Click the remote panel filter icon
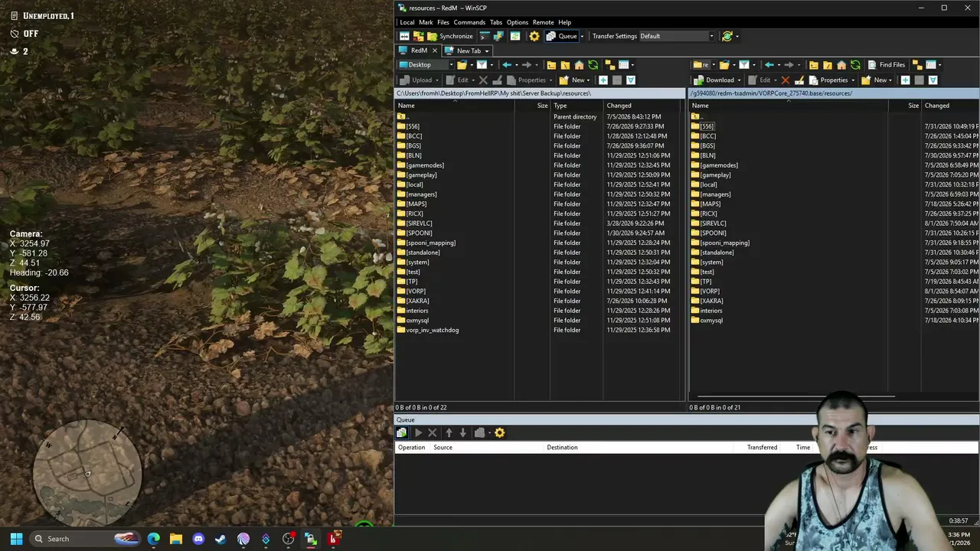Viewport: 980px width, 551px height. click(x=743, y=65)
